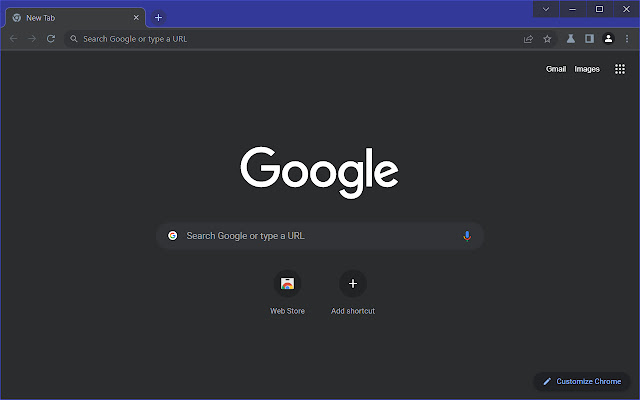Open the tab search dropdown chevron
This screenshot has height=400, width=640.
(546, 9)
